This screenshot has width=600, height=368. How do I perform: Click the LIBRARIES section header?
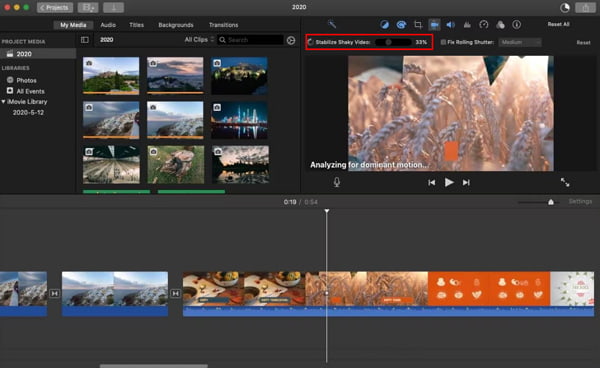(x=16, y=68)
